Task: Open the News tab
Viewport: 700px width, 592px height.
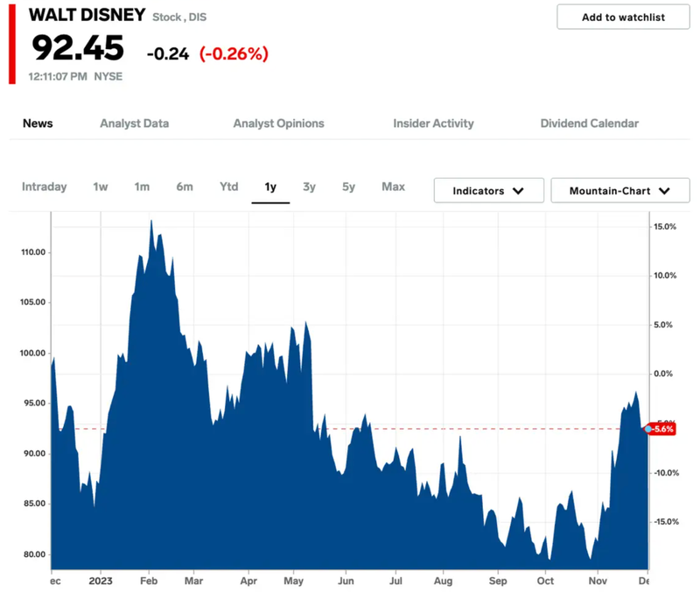Action: coord(38,123)
